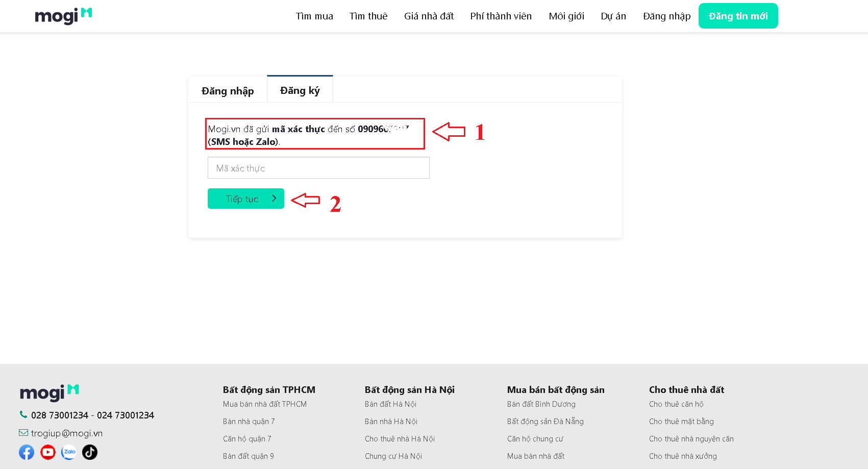Click the Mogi logo in footer
Viewport: 868px width, 469px height.
click(49, 392)
